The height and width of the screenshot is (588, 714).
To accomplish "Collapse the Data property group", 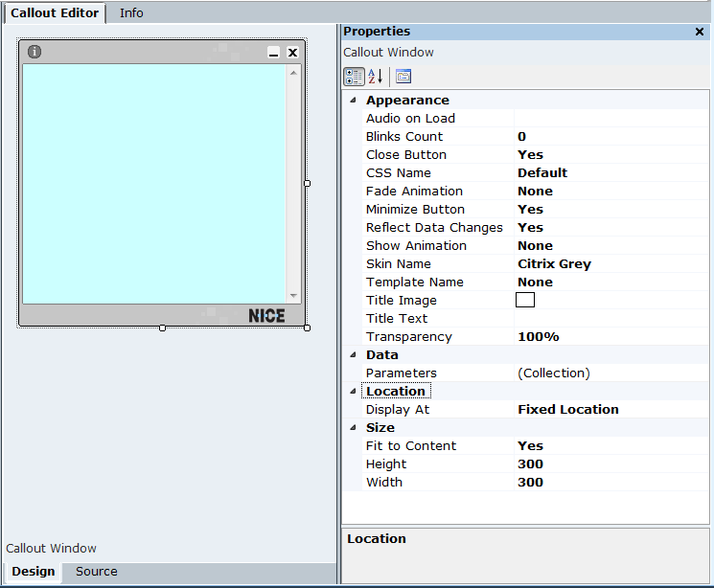I will coord(352,355).
